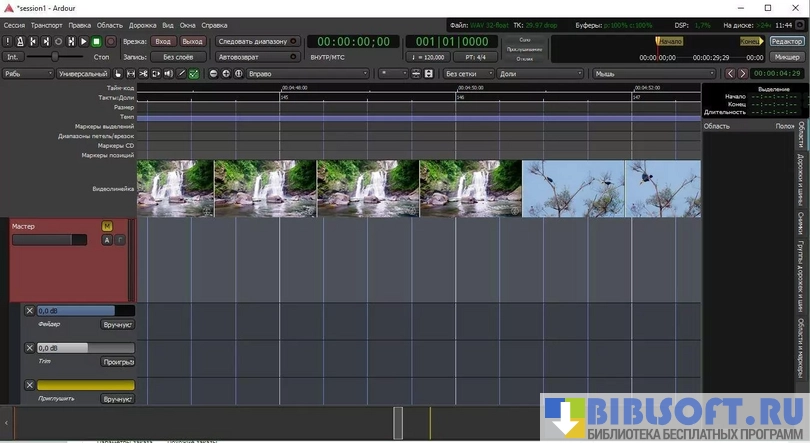Click the zoom out magnifier icon
This screenshot has height=443, width=810.
[x=213, y=74]
